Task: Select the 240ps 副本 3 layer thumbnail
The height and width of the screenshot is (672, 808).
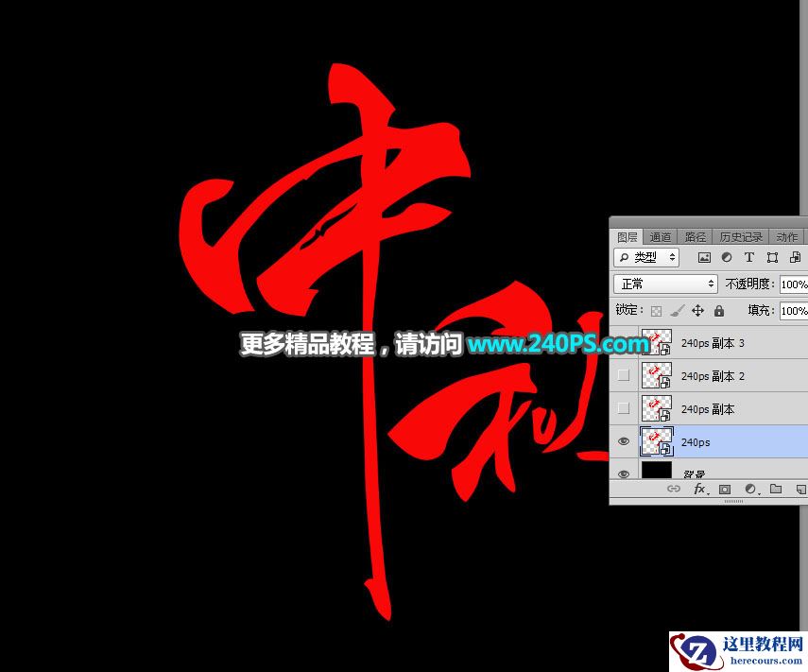Action: [x=657, y=342]
